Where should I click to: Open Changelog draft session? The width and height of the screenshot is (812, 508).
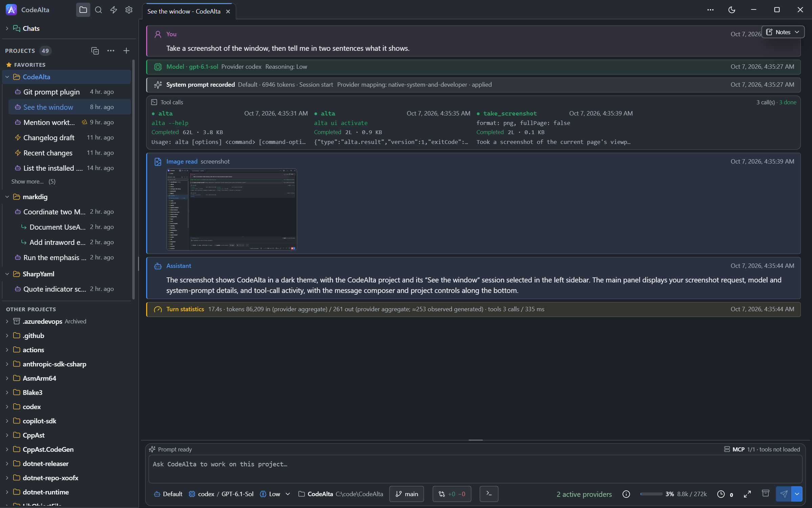69,137
